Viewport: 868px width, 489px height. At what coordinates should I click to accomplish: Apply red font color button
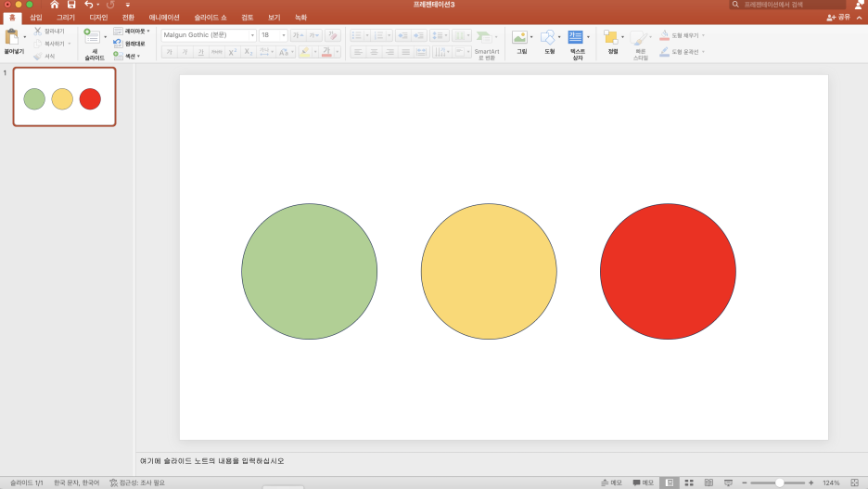pos(326,52)
